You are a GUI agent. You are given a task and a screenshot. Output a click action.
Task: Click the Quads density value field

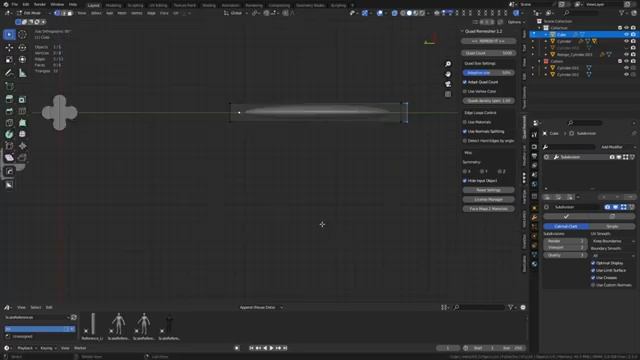click(488, 101)
